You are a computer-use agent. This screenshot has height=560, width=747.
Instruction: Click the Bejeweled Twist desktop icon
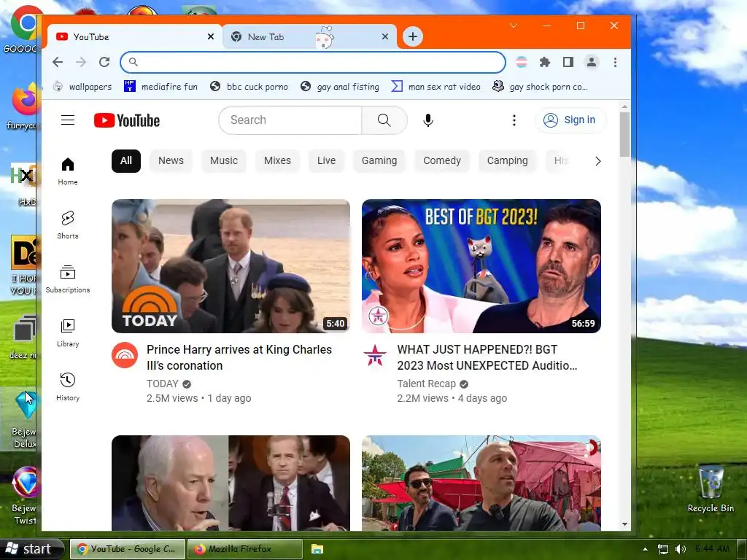coord(25,495)
